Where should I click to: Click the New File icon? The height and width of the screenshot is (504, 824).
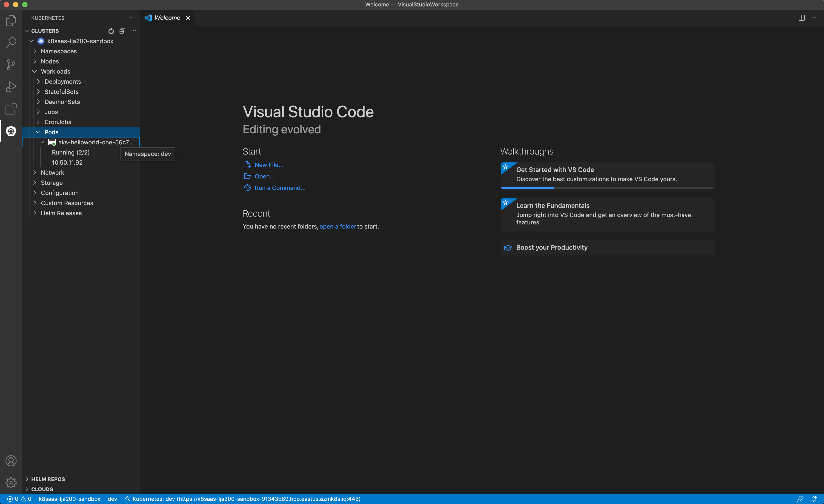[247, 165]
